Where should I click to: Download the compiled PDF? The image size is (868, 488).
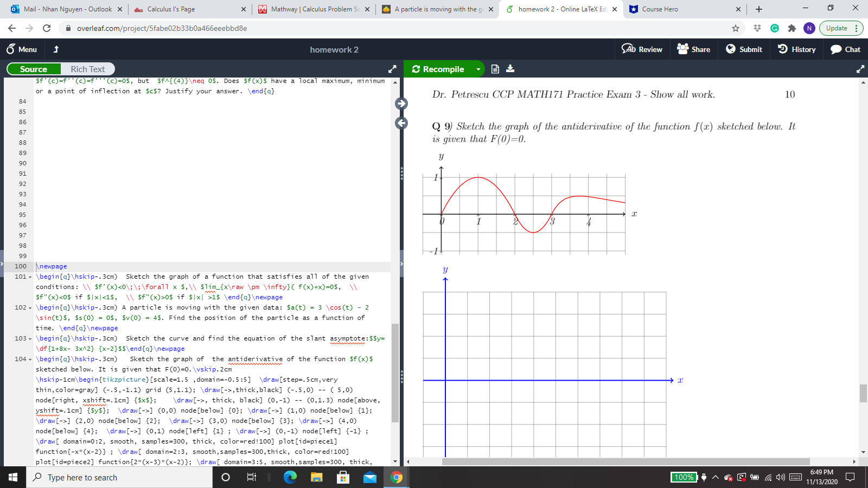click(510, 69)
